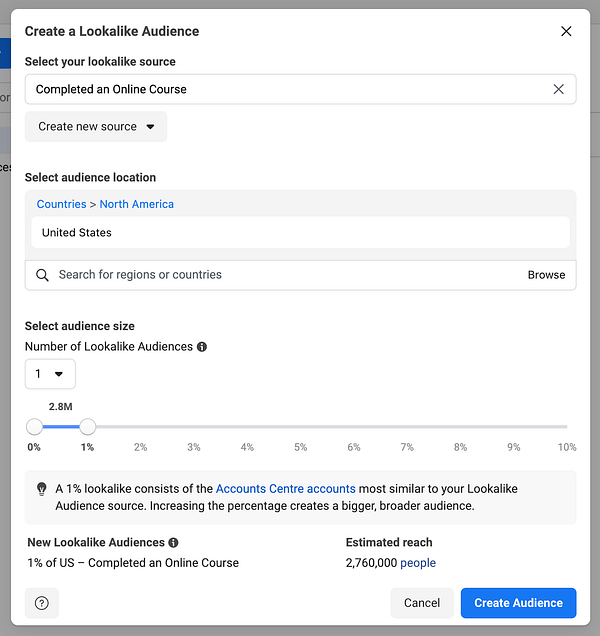
Task: Browse audience locations
Action: [546, 275]
